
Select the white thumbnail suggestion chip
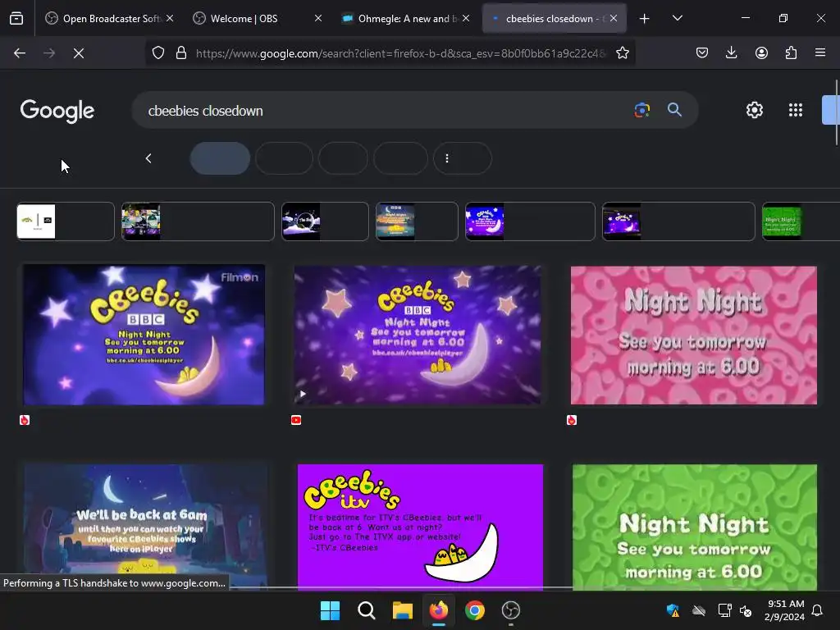[66, 221]
